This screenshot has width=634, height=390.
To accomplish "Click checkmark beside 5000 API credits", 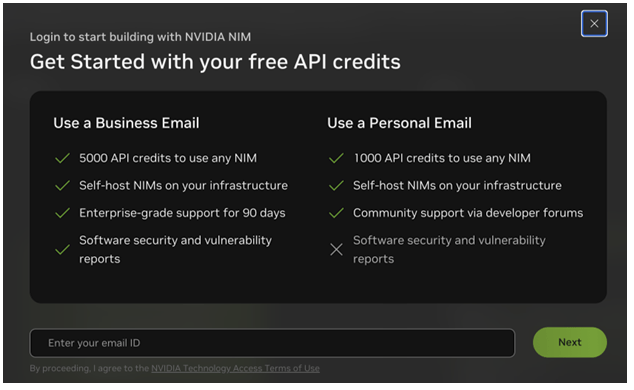I will pyautogui.click(x=62, y=158).
